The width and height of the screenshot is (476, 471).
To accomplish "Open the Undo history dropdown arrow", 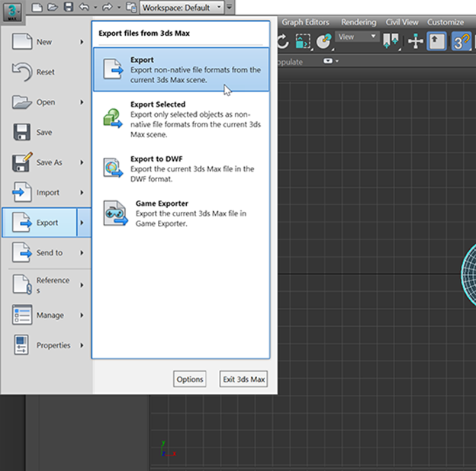I will coord(95,8).
